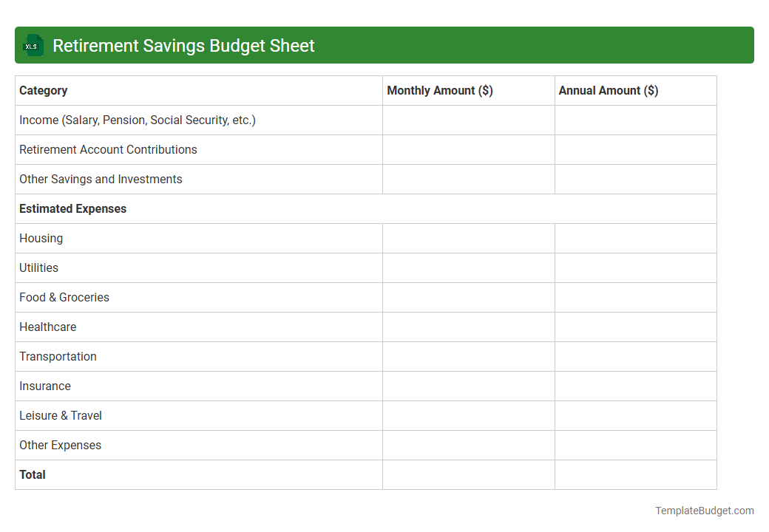Viewport: 769px width, 532px height.
Task: Click the Estimated Expenses section header
Action: [72, 208]
